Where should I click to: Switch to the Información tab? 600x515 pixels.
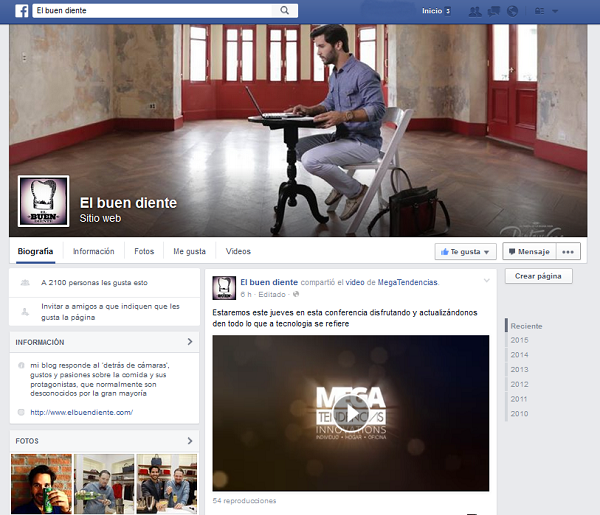tap(94, 251)
